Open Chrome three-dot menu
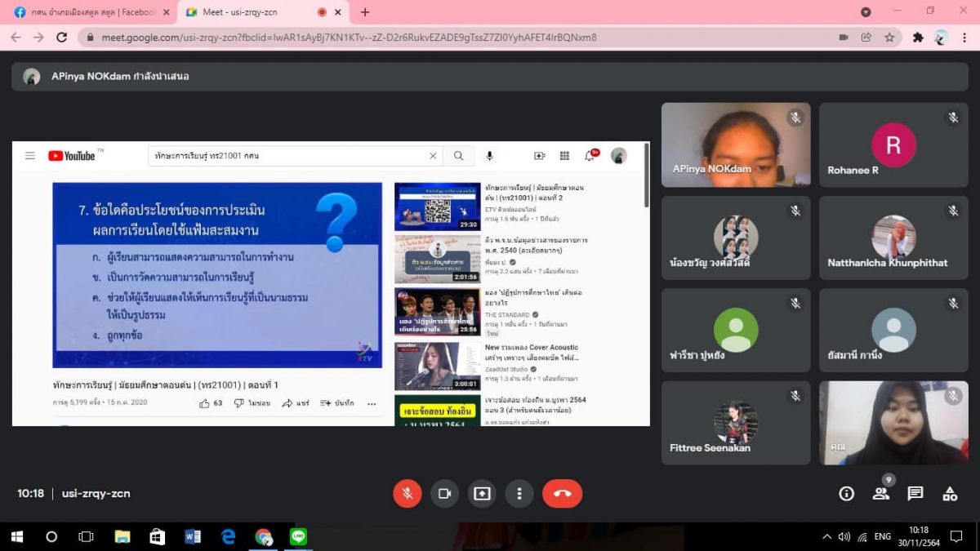The image size is (980, 551). 964,38
